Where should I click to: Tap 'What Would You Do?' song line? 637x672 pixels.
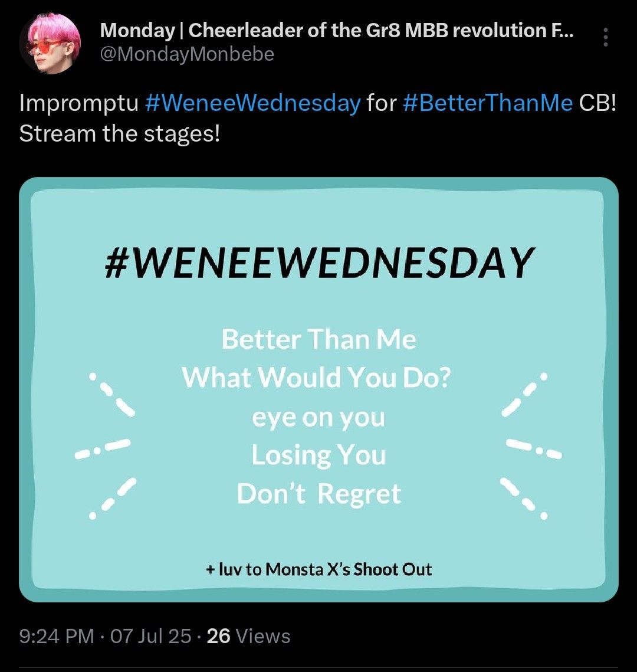click(317, 378)
